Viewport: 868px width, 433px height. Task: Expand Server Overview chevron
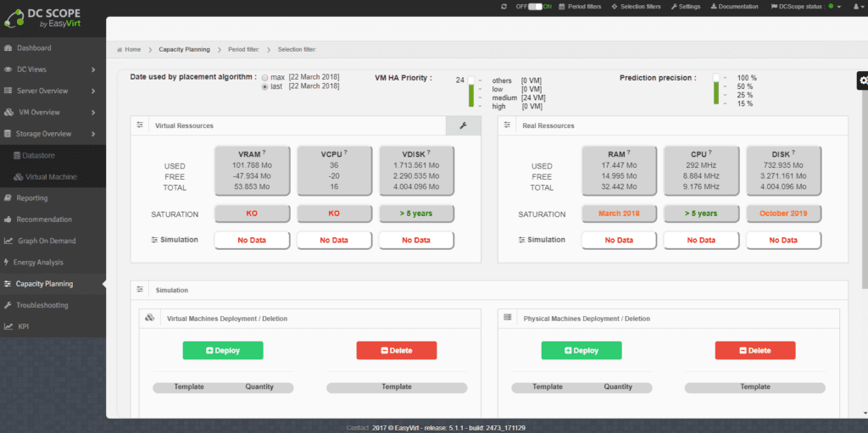(93, 91)
